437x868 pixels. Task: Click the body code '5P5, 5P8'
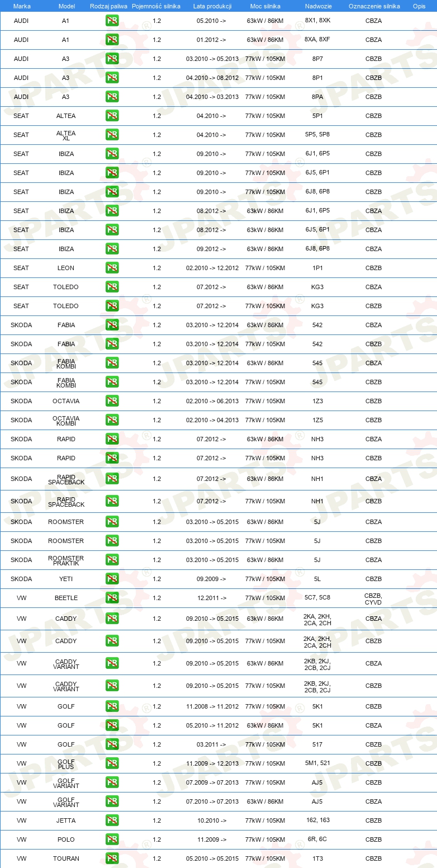317,135
